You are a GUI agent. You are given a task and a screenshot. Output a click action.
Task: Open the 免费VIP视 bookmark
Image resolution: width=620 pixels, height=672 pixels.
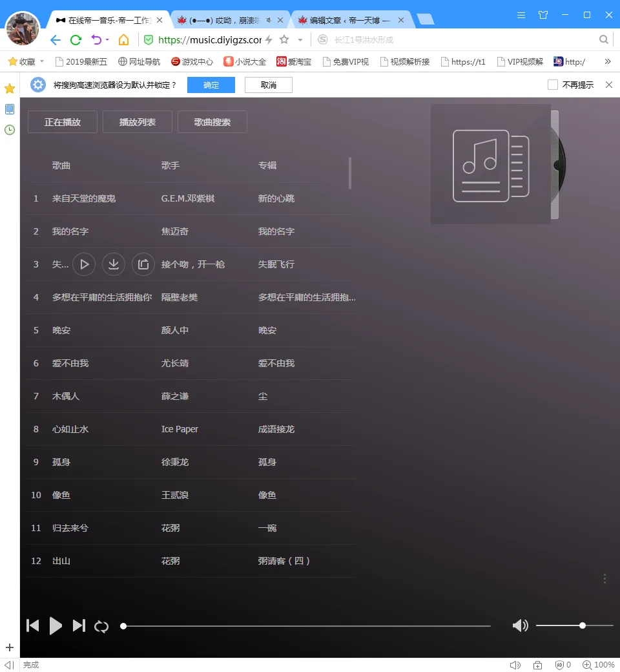[346, 62]
